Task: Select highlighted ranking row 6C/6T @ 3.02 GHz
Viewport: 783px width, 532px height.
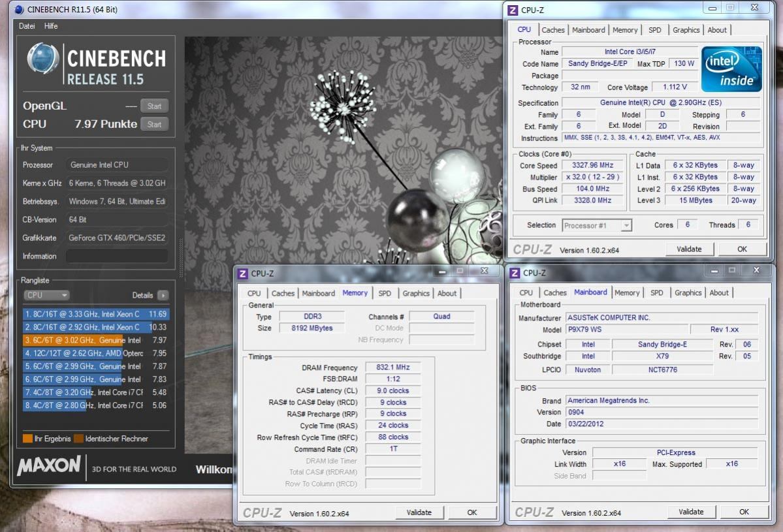Action: click(x=96, y=340)
